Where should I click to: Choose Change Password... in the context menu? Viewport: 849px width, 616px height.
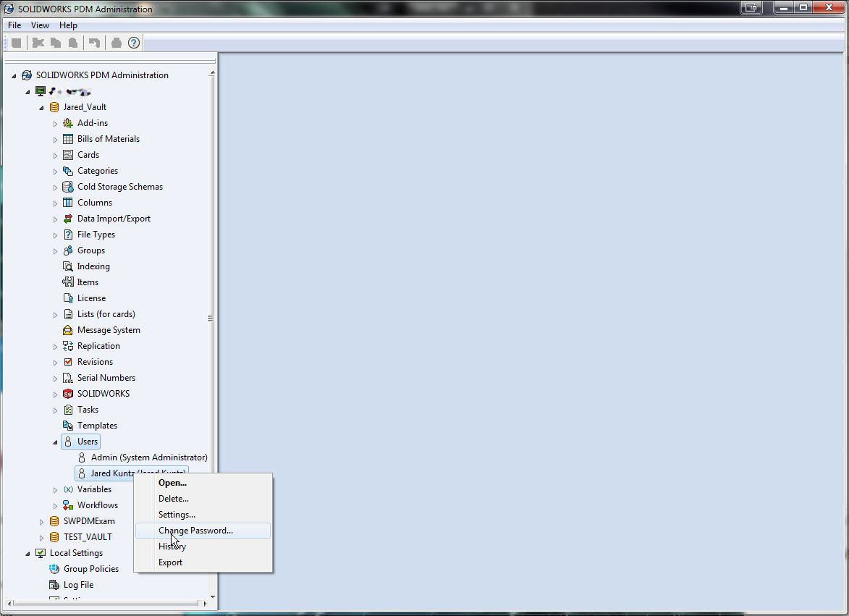tap(203, 531)
